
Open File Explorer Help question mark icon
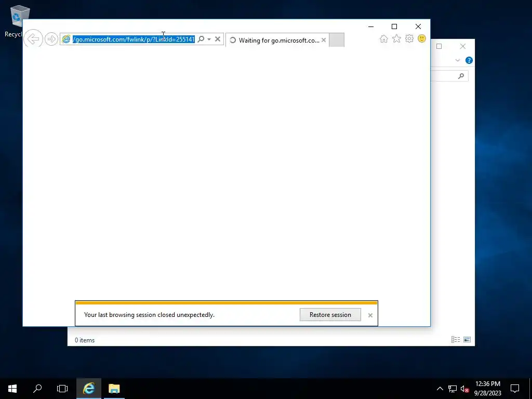469,60
